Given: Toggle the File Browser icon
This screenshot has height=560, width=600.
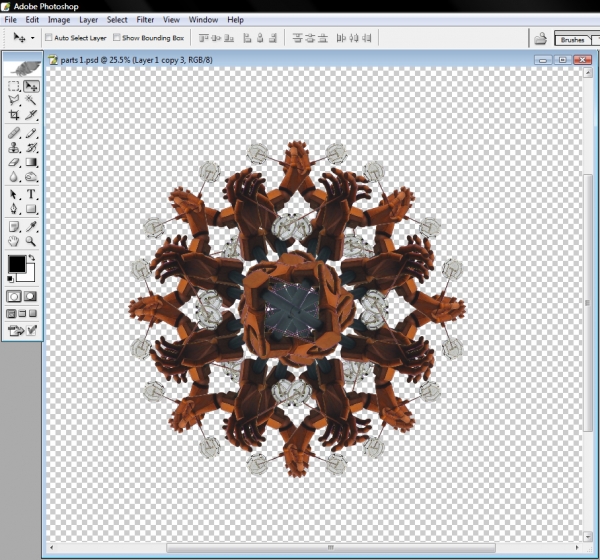Looking at the screenshot, I should pyautogui.click(x=540, y=38).
